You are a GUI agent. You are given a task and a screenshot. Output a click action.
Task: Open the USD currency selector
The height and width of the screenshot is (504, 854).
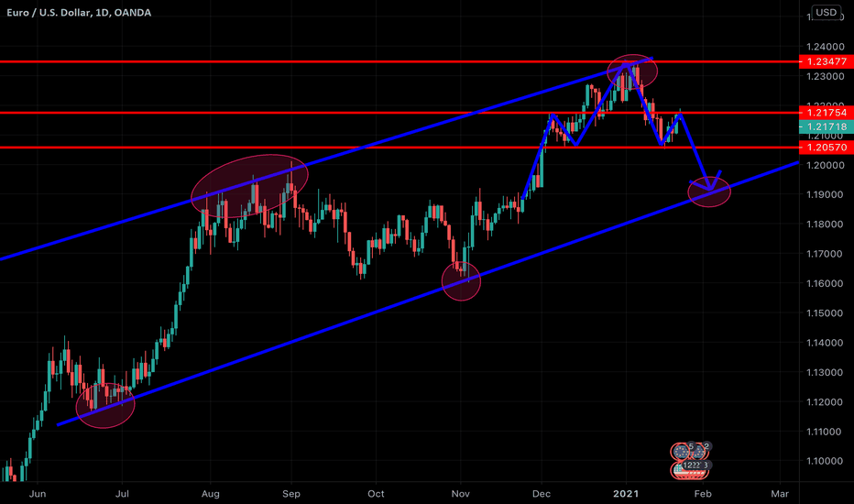[x=826, y=12]
